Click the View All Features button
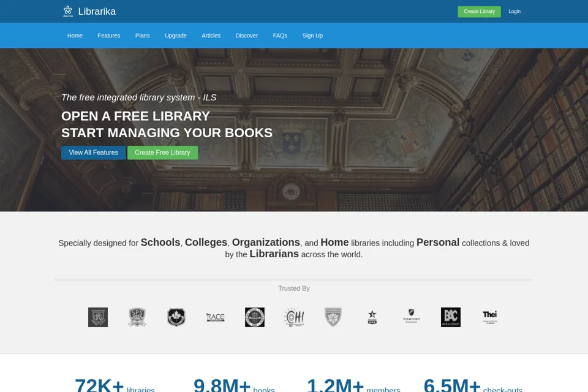The width and height of the screenshot is (588, 392). coord(93,153)
